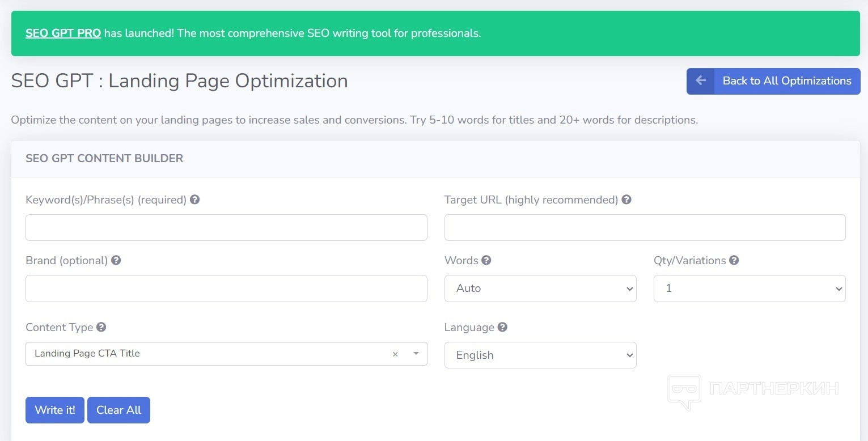
Task: Click into the Target URL field
Action: pos(645,228)
